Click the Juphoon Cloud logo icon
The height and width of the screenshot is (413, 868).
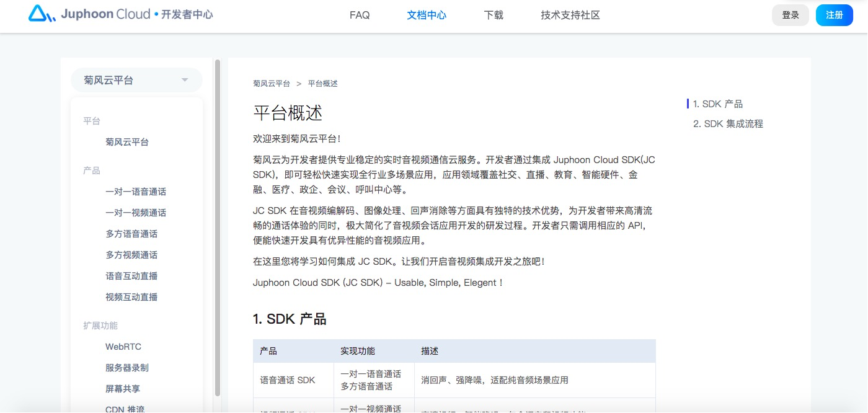point(42,14)
